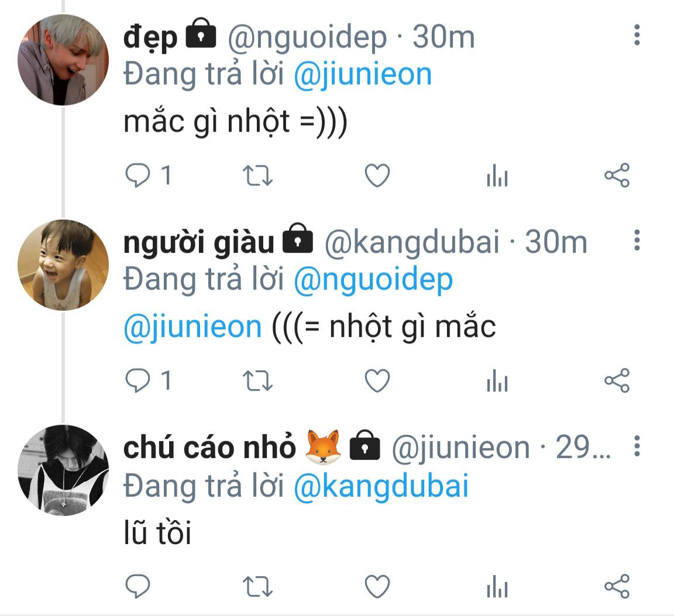Share the tweet from @nguoidep
Screen dimensions: 674x616
pos(617,175)
